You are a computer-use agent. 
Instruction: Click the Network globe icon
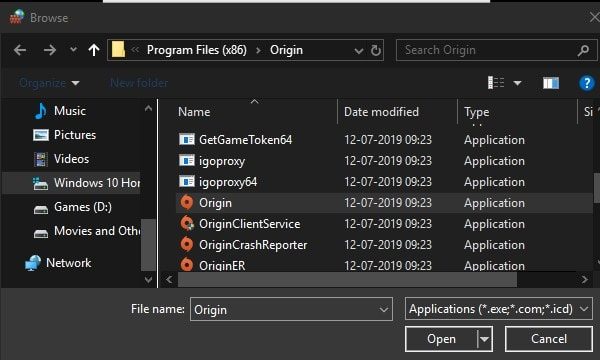click(33, 263)
